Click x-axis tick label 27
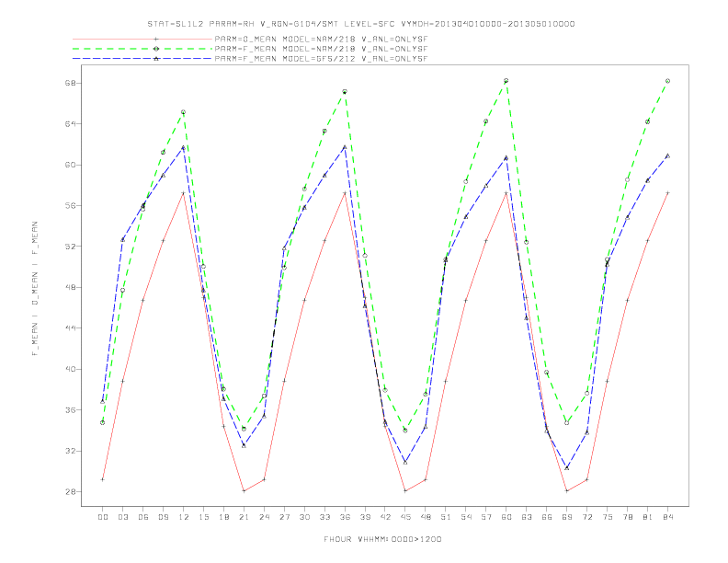Image resolution: width=728 pixels, height=563 pixels. pos(284,517)
